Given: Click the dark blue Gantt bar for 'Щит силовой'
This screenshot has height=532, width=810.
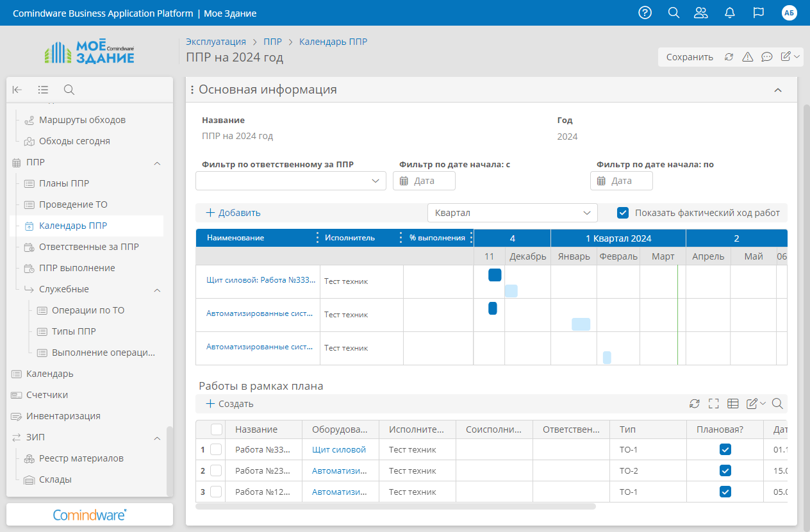Looking at the screenshot, I should pos(495,275).
